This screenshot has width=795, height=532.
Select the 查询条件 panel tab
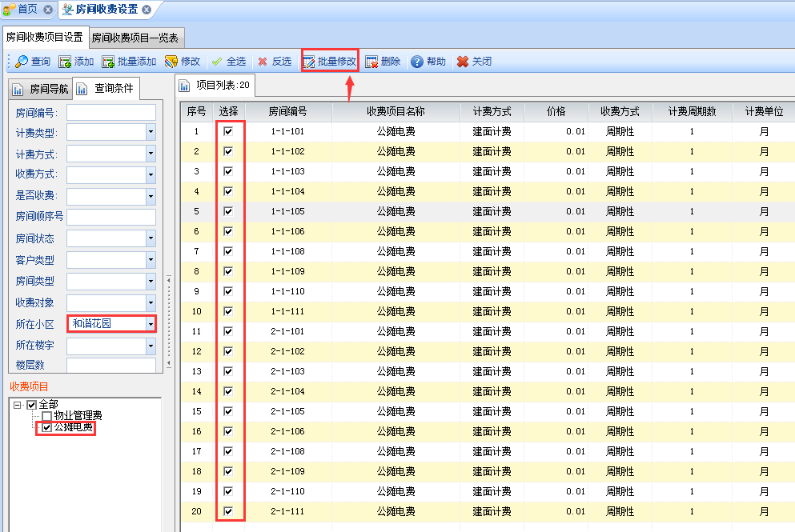[106, 88]
